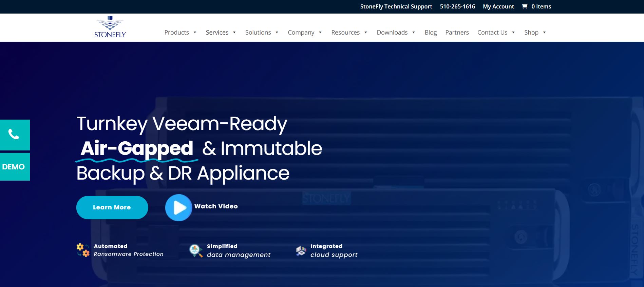Play the Watch Video button icon

pyautogui.click(x=179, y=208)
